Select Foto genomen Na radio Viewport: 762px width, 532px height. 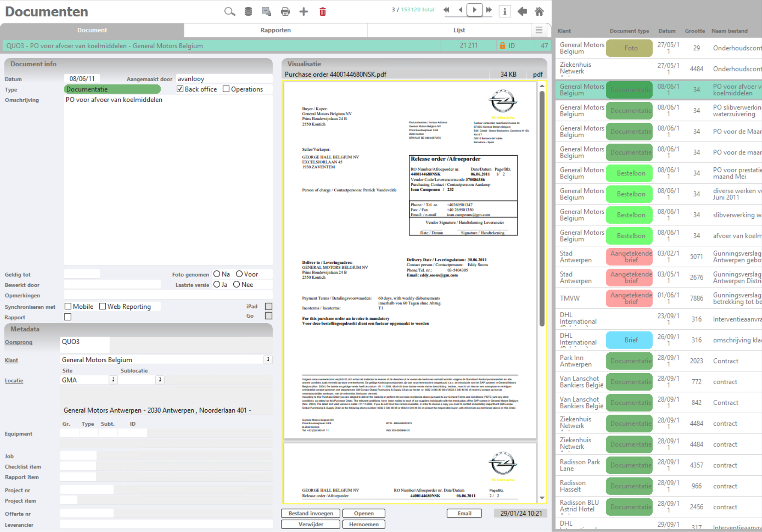point(217,274)
